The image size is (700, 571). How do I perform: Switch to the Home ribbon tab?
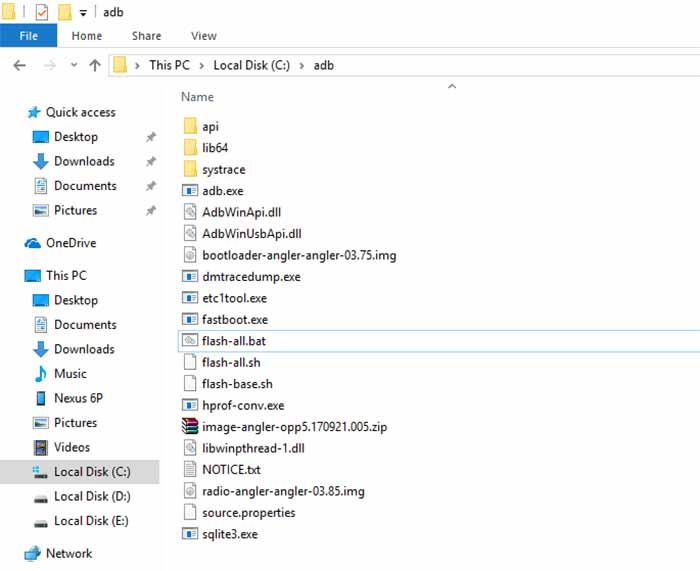pyautogui.click(x=87, y=36)
